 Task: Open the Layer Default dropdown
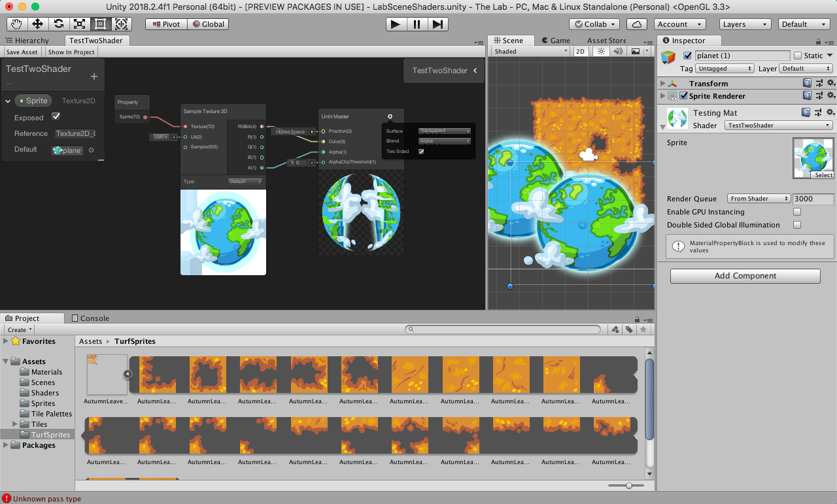tap(806, 68)
